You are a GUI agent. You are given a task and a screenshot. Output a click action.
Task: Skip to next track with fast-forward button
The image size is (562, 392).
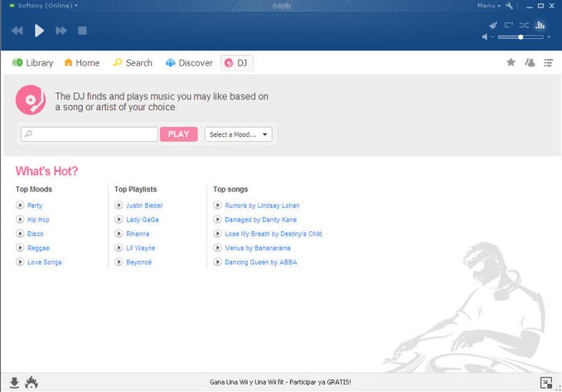click(61, 31)
